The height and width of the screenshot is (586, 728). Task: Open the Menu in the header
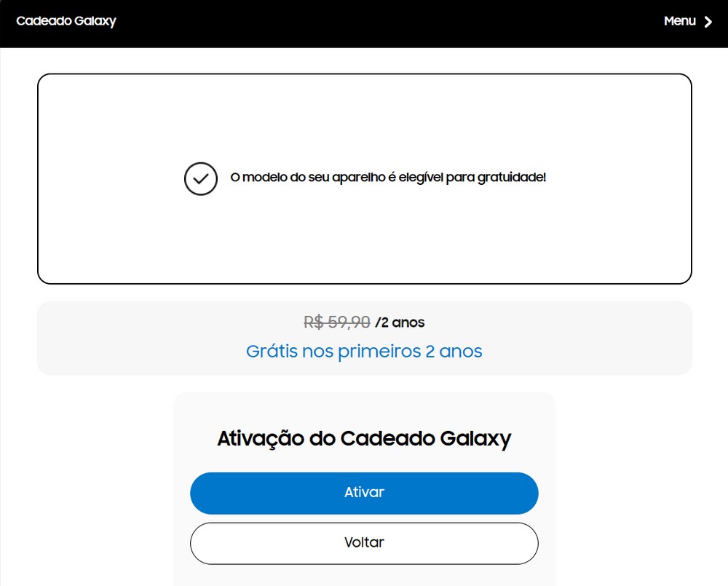point(688,21)
